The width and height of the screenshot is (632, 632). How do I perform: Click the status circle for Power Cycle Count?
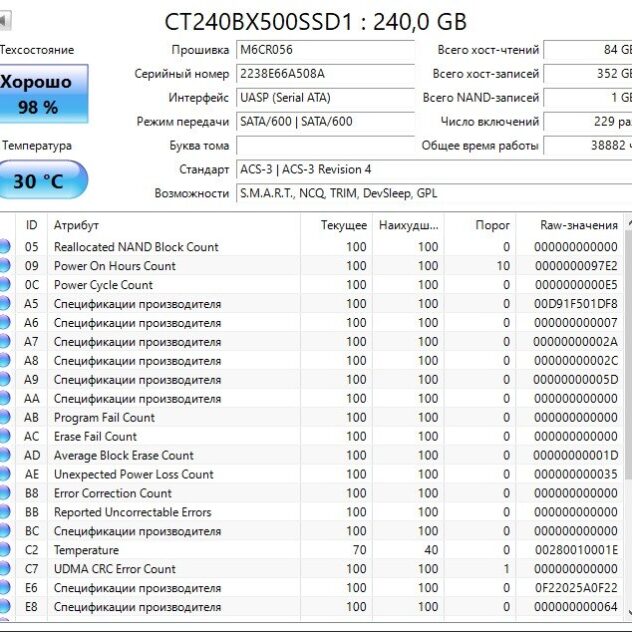click(4, 284)
